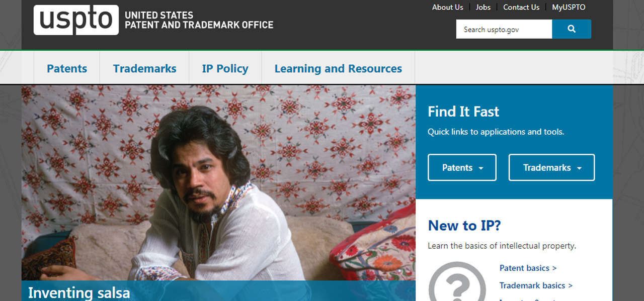Click the Patent basics link

(528, 268)
